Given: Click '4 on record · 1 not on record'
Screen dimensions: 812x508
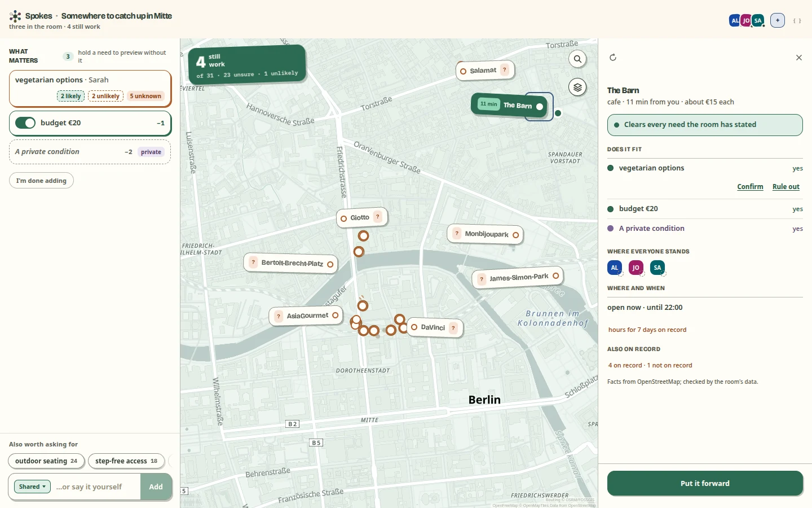Looking at the screenshot, I should [x=650, y=365].
